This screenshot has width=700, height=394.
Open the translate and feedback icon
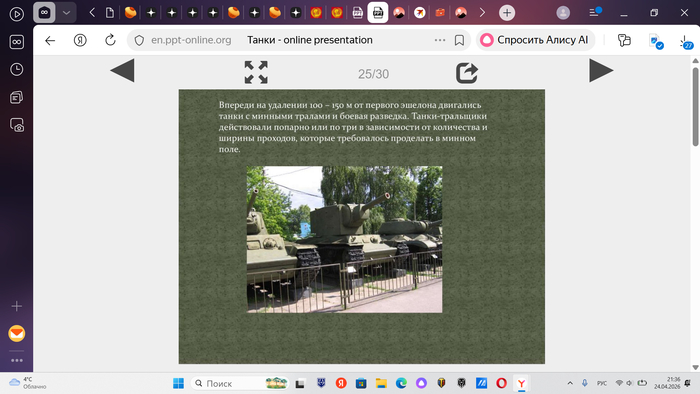[624, 40]
